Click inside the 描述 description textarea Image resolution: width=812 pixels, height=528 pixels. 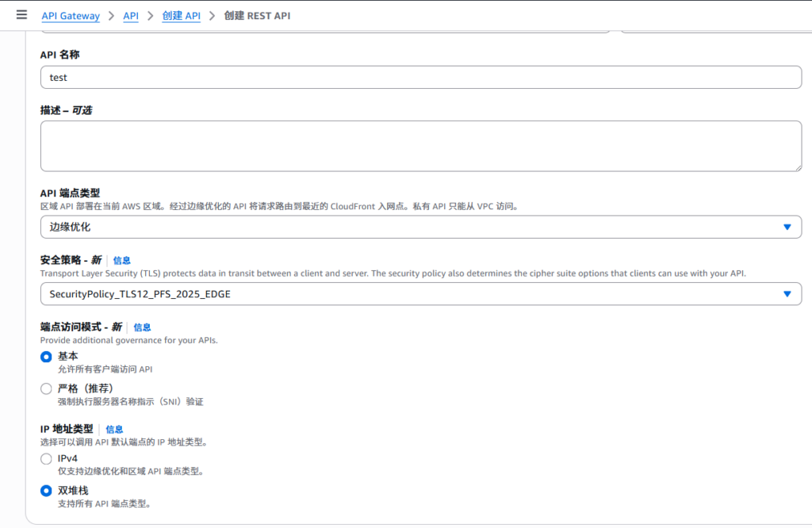point(420,146)
